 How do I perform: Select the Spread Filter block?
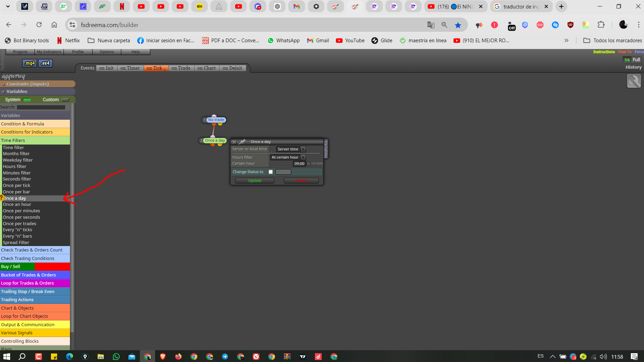pyautogui.click(x=16, y=242)
